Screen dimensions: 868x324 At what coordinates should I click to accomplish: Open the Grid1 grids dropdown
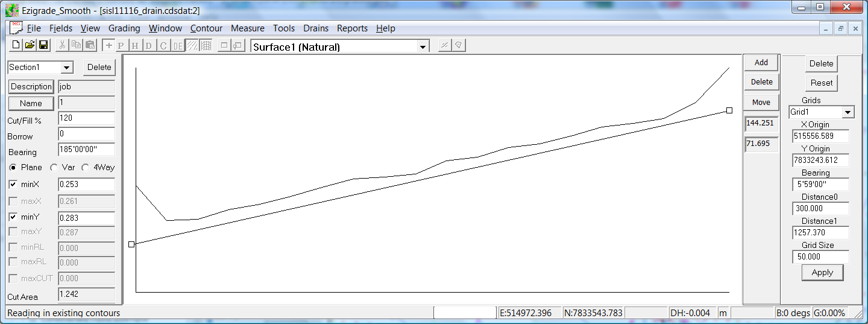[x=848, y=112]
